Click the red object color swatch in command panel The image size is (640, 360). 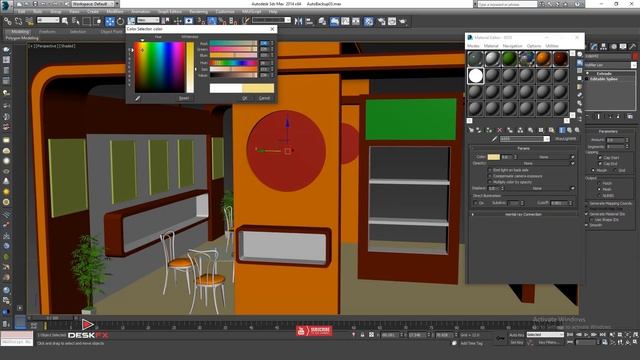635,56
